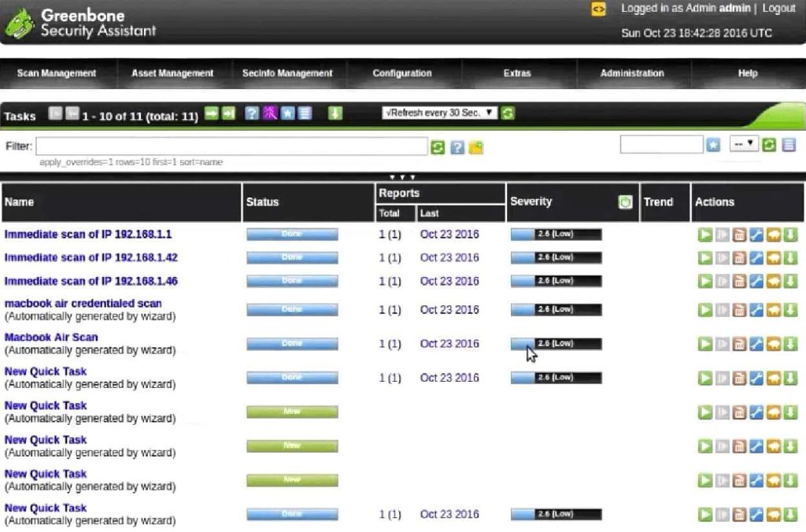Click Done status bar for 192.168.1.1 scan
Image resolution: width=806 pixels, height=532 pixels.
click(x=292, y=235)
